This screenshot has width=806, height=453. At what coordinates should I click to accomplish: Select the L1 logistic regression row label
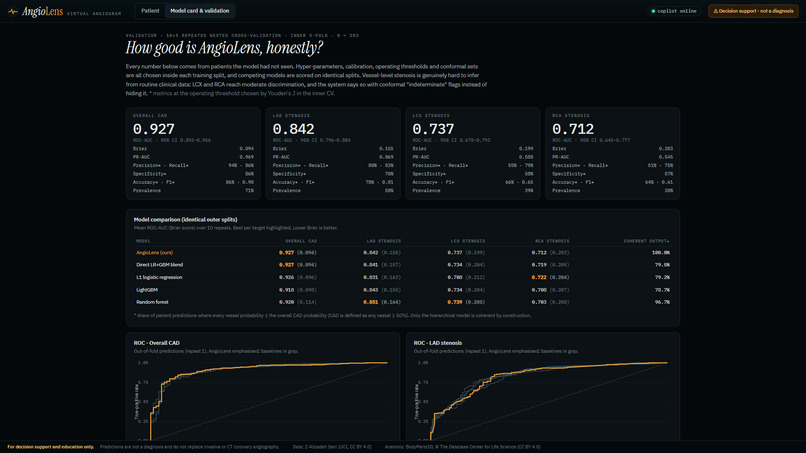point(159,277)
